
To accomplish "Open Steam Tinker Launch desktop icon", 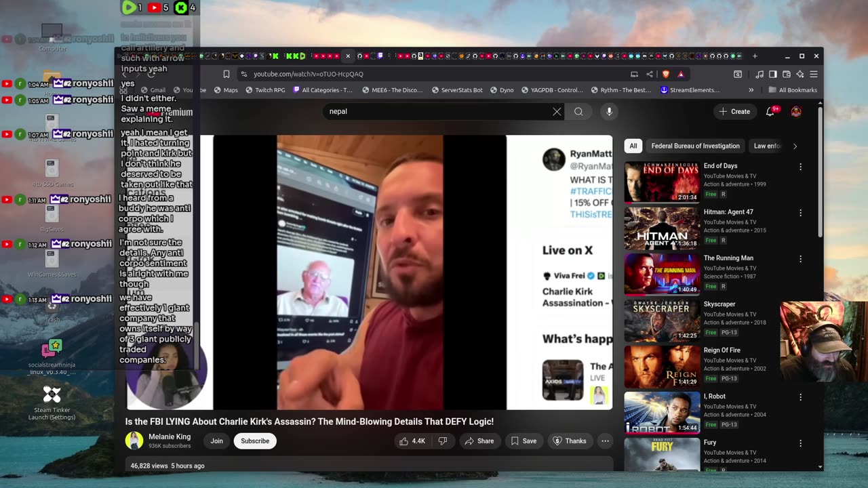I will 52,403.
